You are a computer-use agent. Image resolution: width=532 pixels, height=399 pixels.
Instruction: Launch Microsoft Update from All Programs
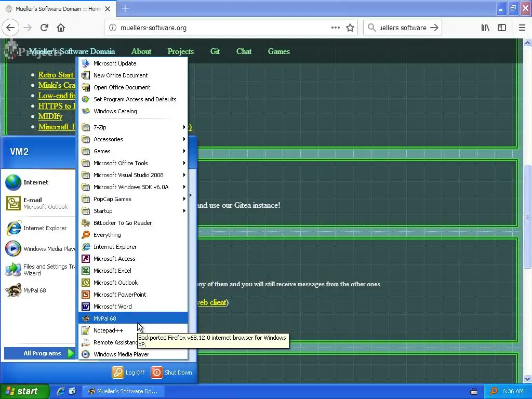click(134, 63)
